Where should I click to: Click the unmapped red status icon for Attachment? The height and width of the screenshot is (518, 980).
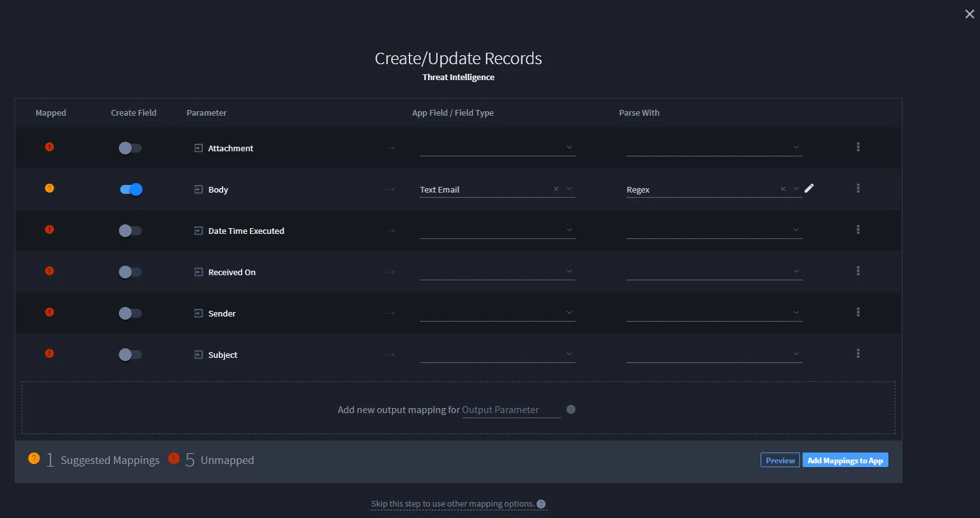[50, 147]
